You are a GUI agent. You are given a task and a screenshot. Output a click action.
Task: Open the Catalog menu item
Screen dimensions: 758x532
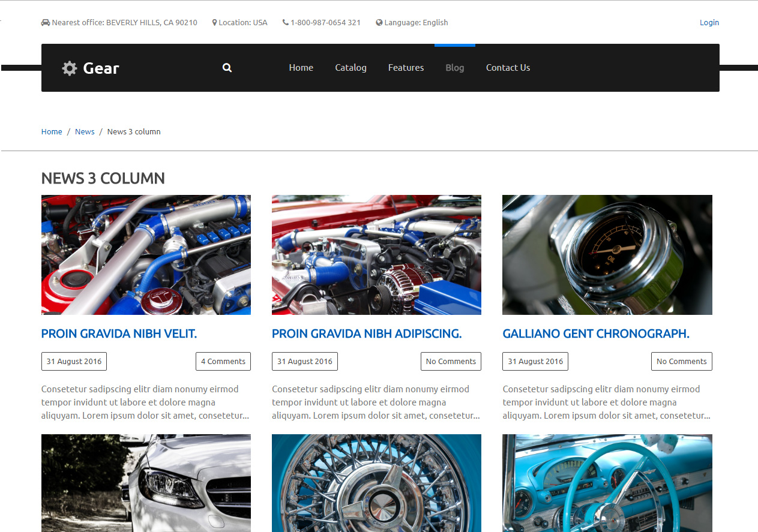tap(350, 68)
